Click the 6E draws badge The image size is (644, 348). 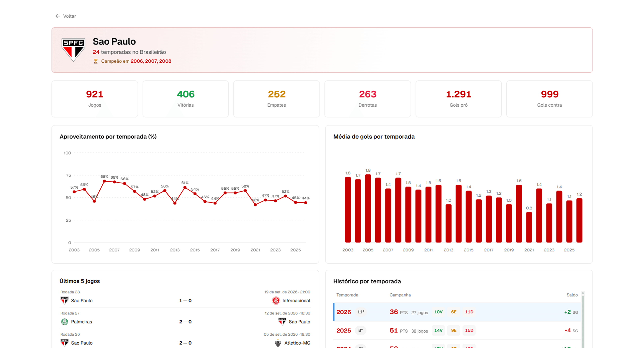(454, 312)
